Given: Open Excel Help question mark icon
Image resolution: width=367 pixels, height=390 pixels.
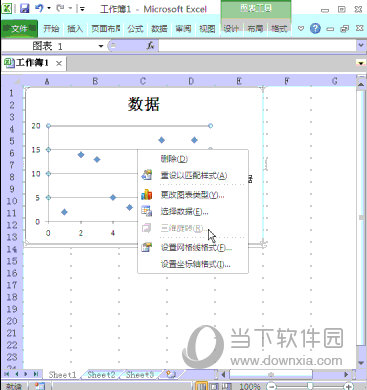Looking at the screenshot, I should [x=315, y=29].
